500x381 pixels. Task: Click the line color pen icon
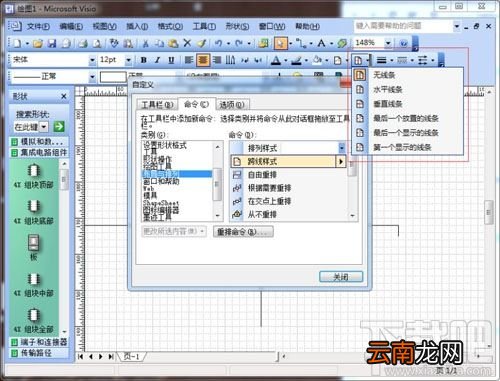tap(296, 60)
